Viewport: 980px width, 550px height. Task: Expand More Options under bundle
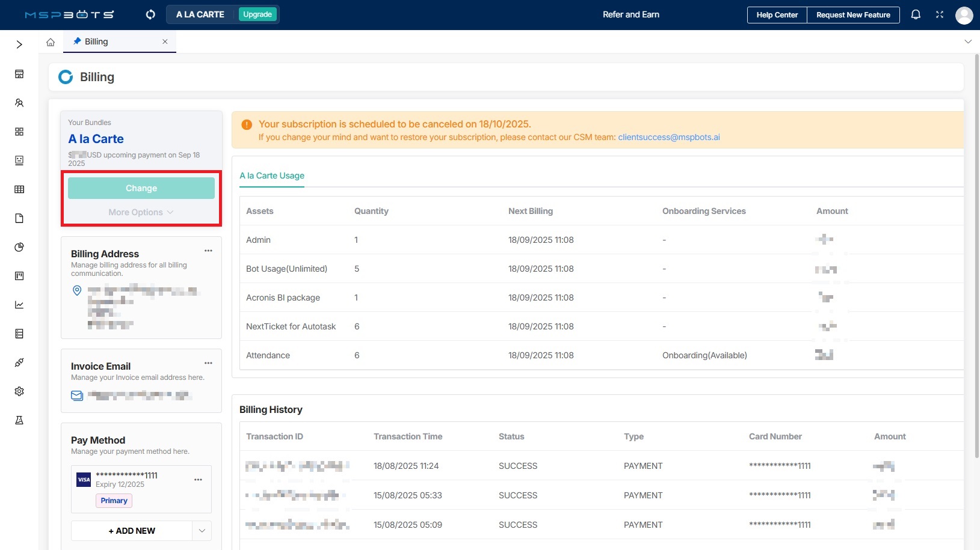[141, 212]
